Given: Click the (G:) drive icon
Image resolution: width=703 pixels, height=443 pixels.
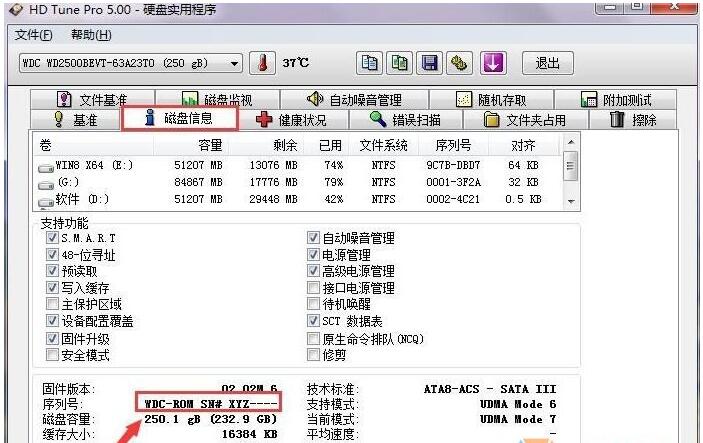Looking at the screenshot, I should click(45, 184).
